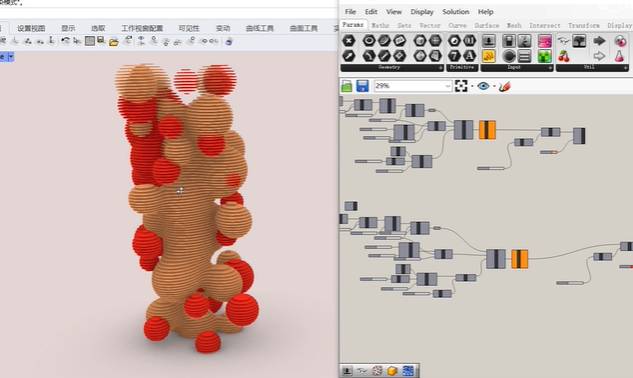Select the Boolean Toggle input component icon
633x378 pixels.
click(x=509, y=41)
